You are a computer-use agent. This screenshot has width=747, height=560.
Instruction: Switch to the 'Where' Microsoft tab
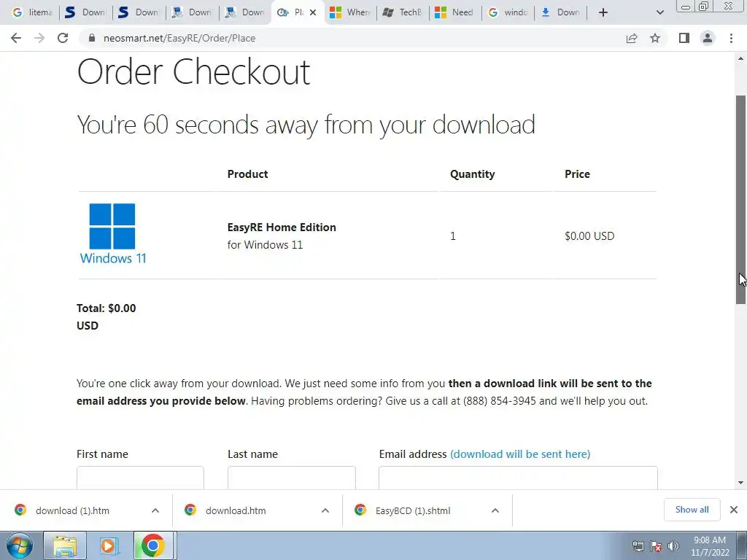350,12
